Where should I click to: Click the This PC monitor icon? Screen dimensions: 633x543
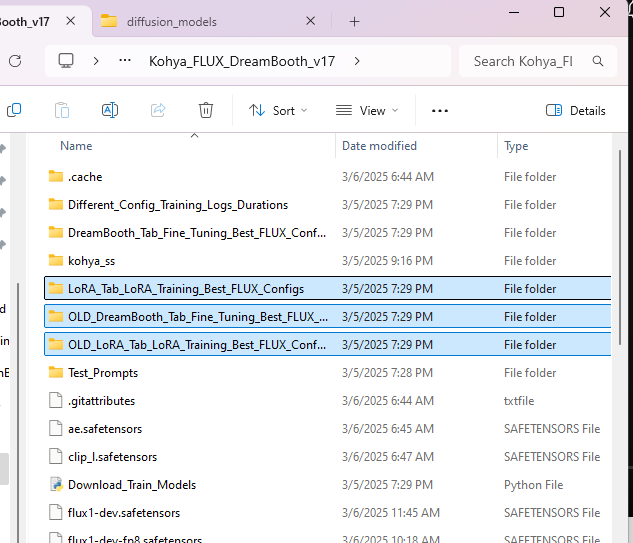(x=66, y=61)
